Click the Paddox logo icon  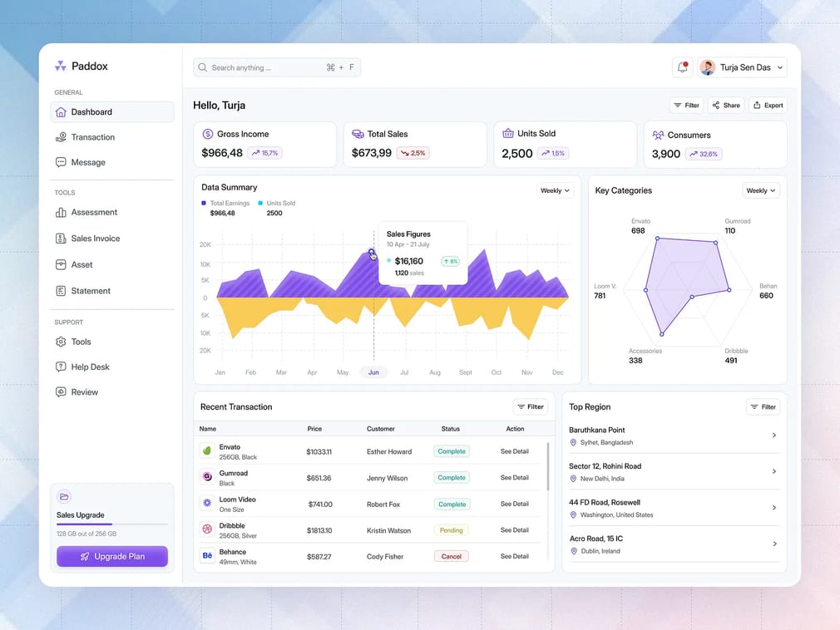tap(60, 66)
